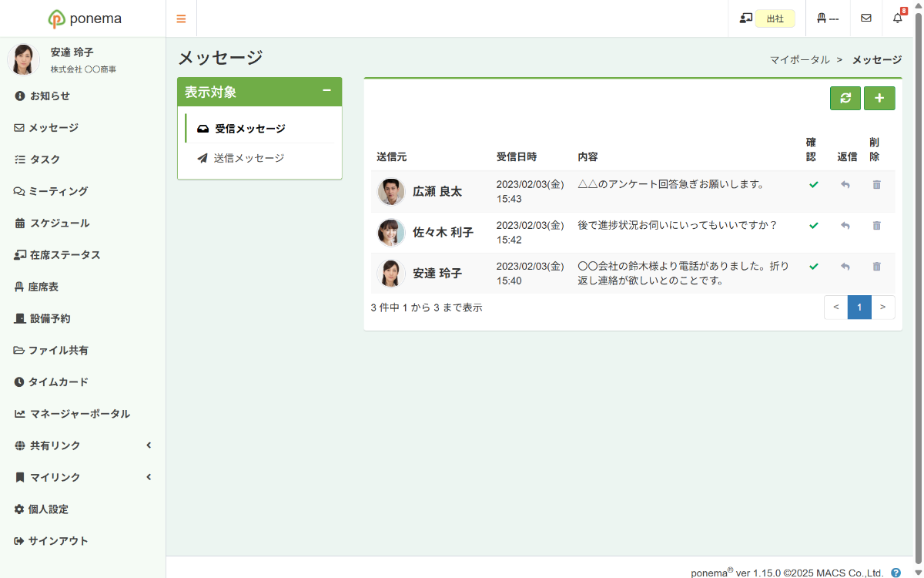Image resolution: width=924 pixels, height=578 pixels.
Task: Click the timestamp 2023/02/03(金) 15:42
Action: [x=531, y=232]
